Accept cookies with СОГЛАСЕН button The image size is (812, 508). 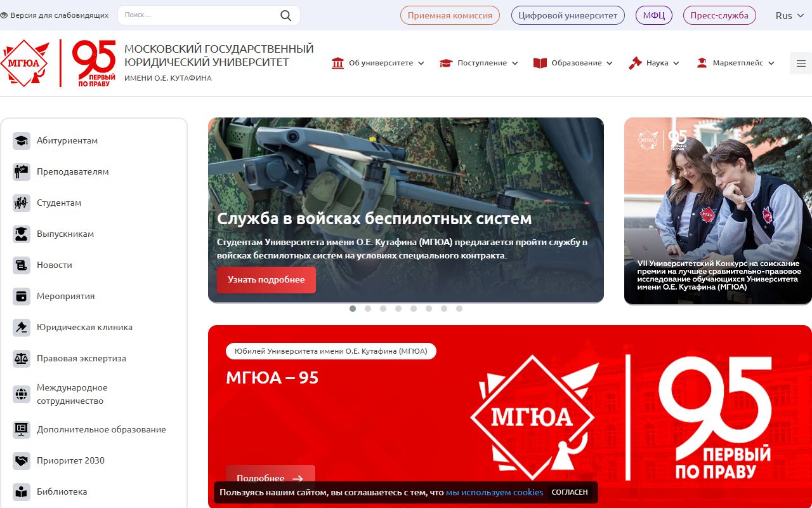(x=570, y=492)
